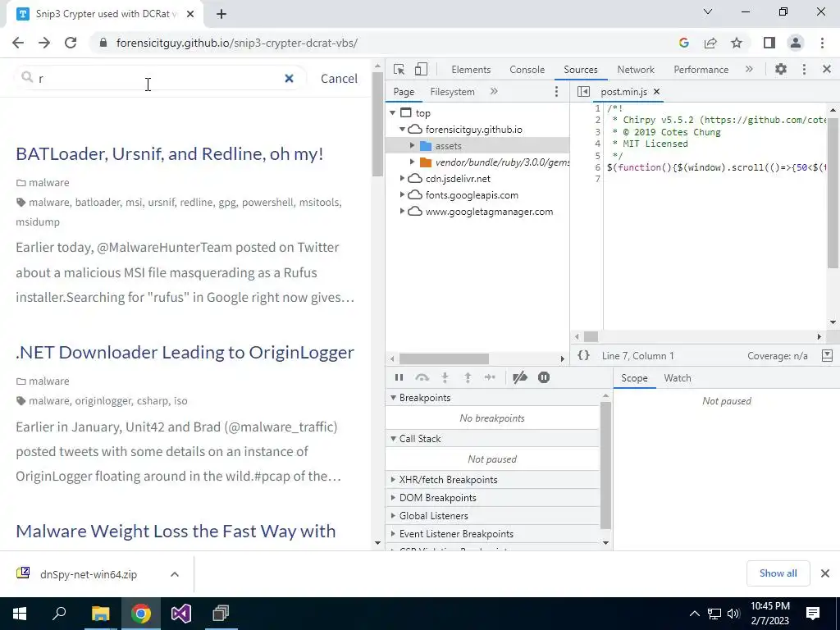Screen dimensions: 840x630
Task: Click the share page icon
Action: pos(710,43)
